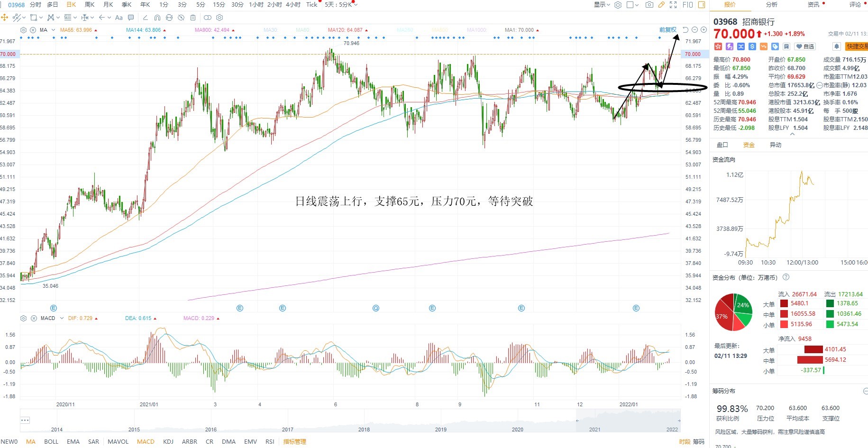Screen dimensions: 868x448
Task: Remove the MA indicator with X icon
Action: [33, 30]
